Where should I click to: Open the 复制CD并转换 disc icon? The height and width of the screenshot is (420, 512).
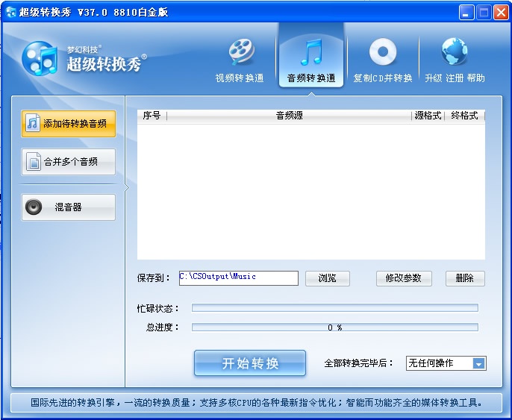[383, 51]
